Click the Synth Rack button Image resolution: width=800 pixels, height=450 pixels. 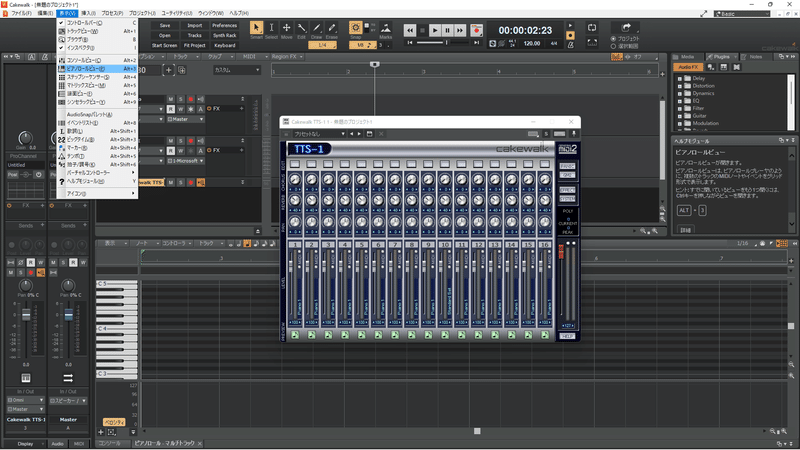[x=224, y=36]
